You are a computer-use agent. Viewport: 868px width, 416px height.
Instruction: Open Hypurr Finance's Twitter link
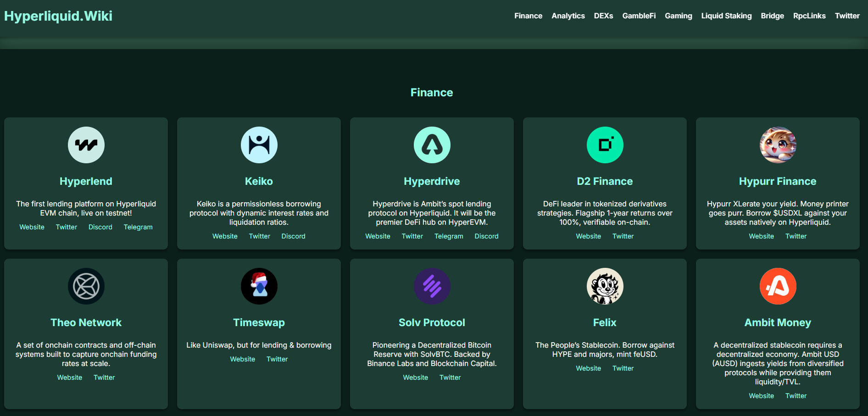click(x=796, y=236)
